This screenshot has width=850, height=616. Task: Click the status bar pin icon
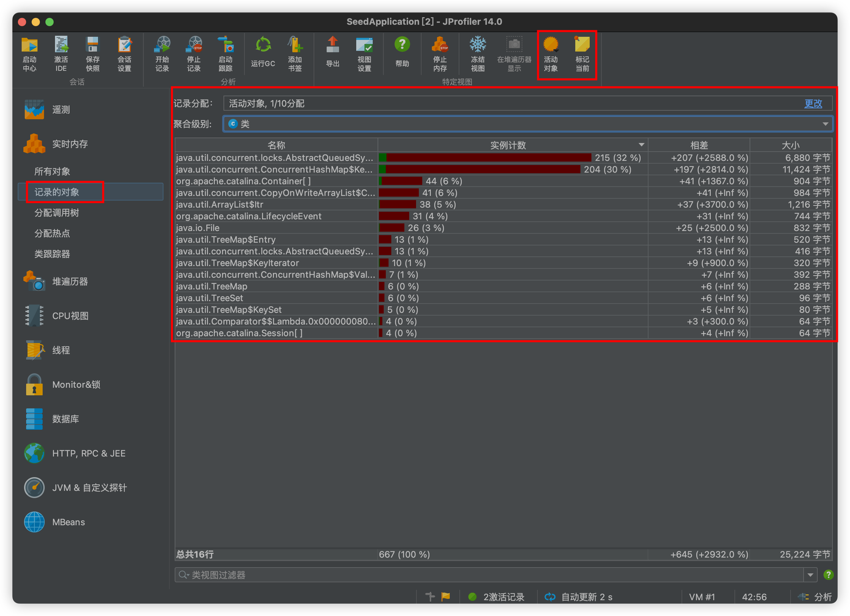coord(430,596)
